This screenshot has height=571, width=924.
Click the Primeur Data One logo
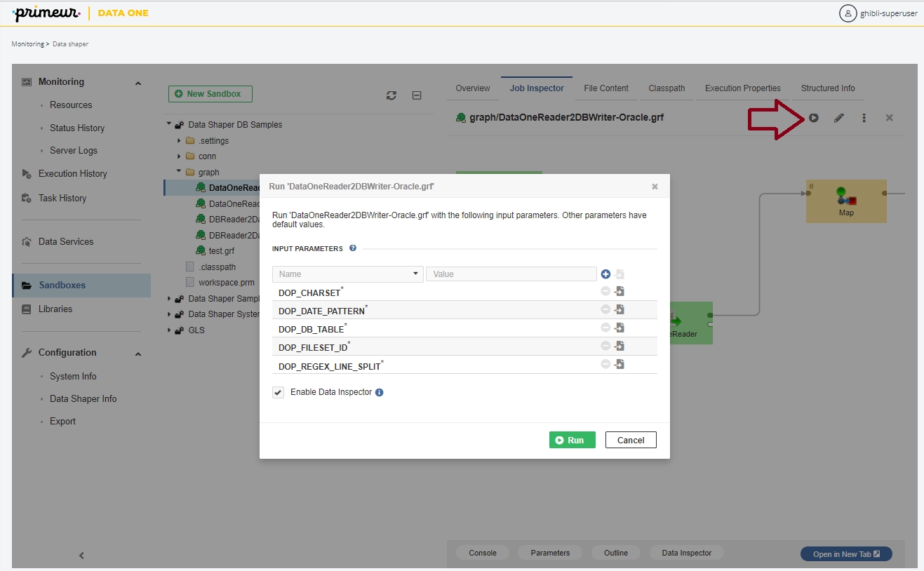pyautogui.click(x=80, y=13)
